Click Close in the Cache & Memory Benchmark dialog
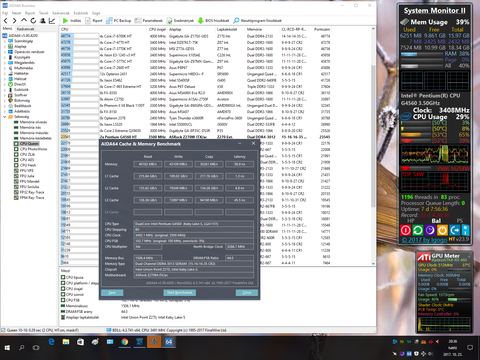This screenshot has height=360, width=480. [x=247, y=293]
